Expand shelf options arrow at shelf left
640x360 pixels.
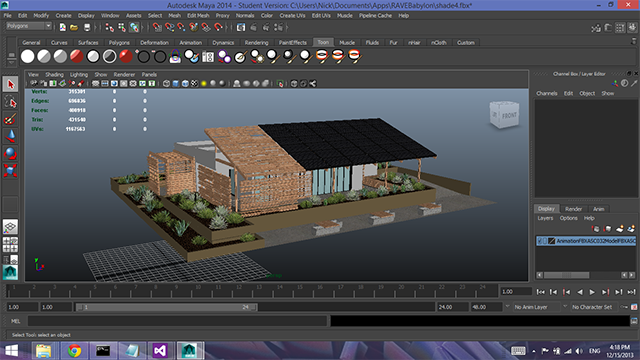[11, 63]
